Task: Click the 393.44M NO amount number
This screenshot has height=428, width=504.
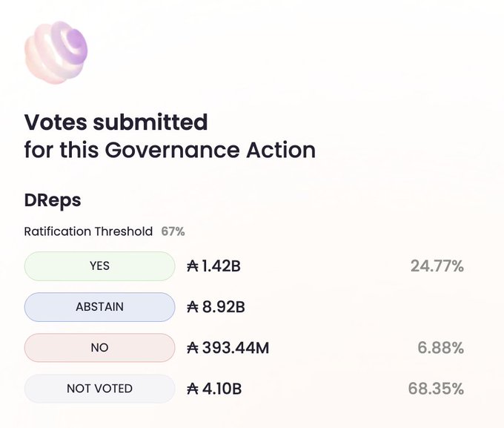Action: (x=236, y=348)
